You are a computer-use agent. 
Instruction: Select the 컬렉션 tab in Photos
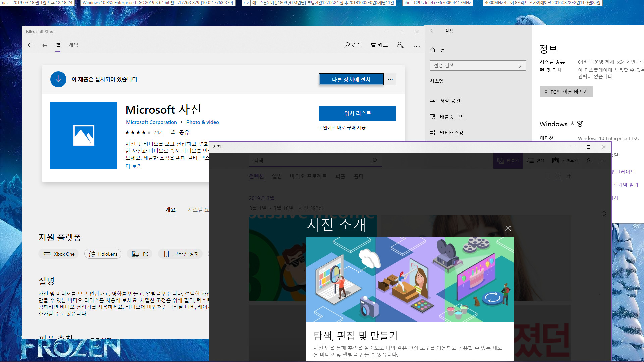coord(257,176)
